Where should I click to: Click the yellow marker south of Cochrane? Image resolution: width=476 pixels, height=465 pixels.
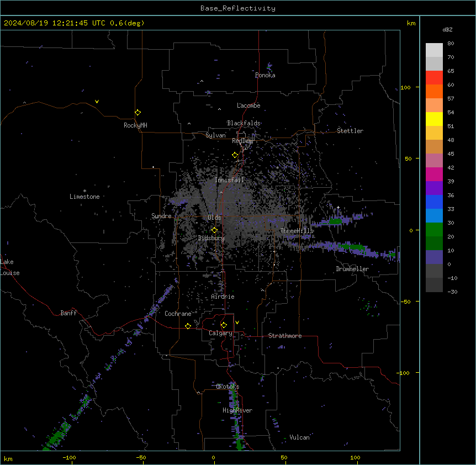pyautogui.click(x=188, y=326)
